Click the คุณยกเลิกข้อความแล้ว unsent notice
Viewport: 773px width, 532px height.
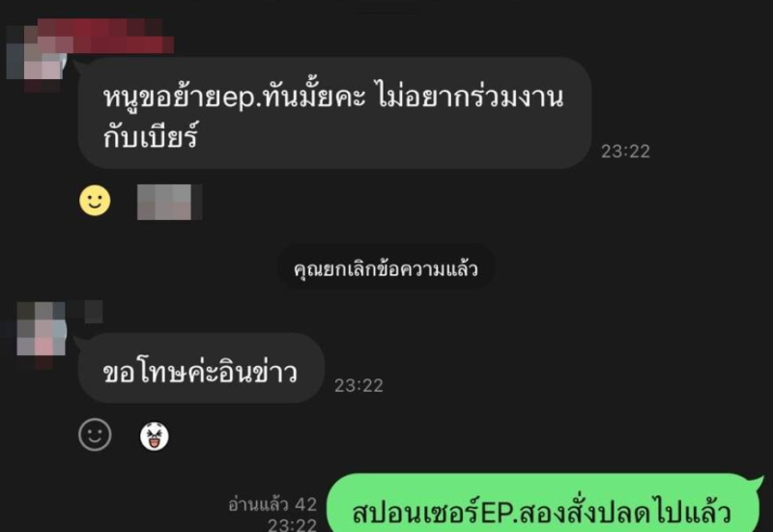pyautogui.click(x=386, y=269)
